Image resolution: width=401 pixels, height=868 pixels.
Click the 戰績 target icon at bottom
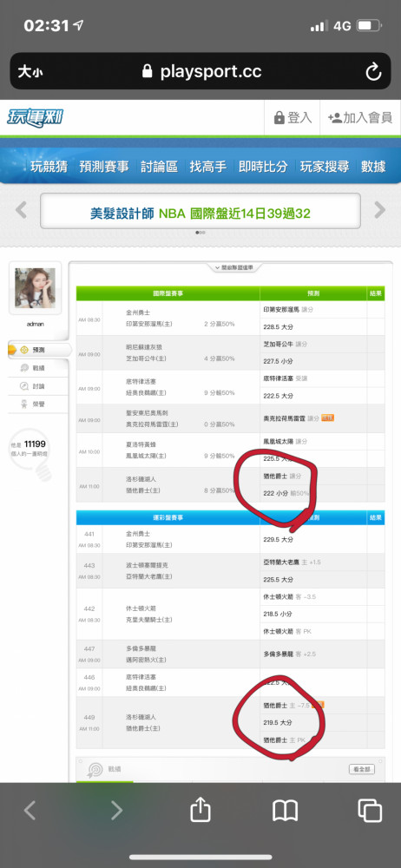(x=95, y=769)
